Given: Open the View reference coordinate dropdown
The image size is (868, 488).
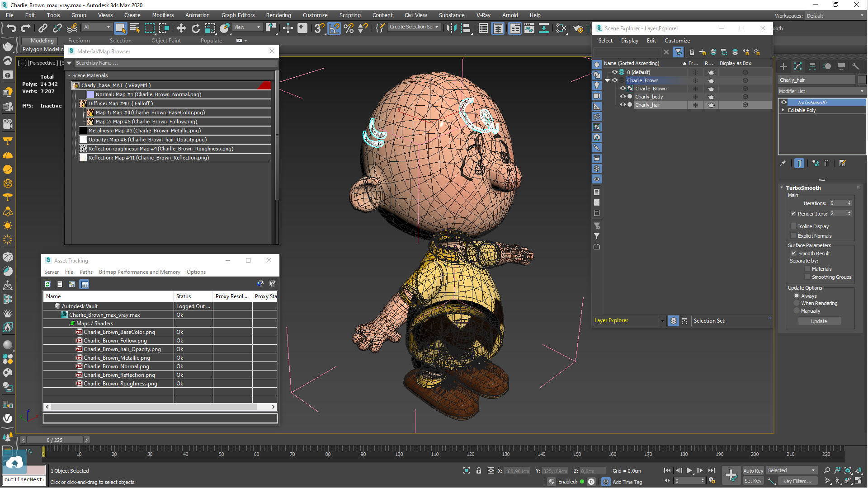Looking at the screenshot, I should (x=247, y=27).
